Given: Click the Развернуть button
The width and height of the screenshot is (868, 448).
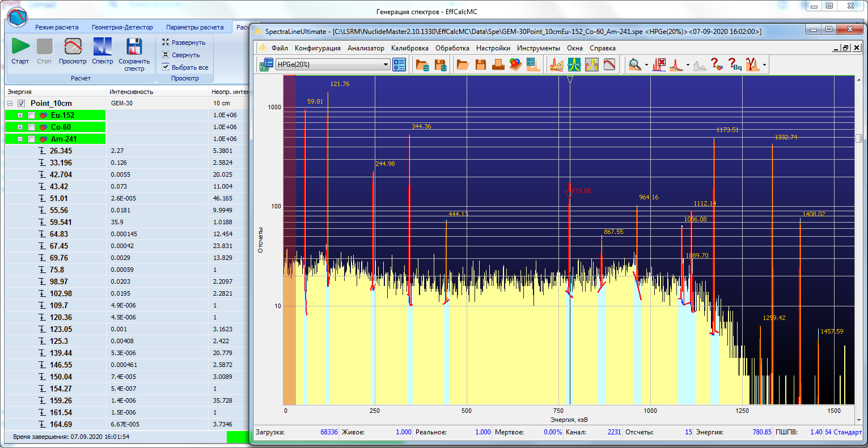Looking at the screenshot, I should point(184,42).
